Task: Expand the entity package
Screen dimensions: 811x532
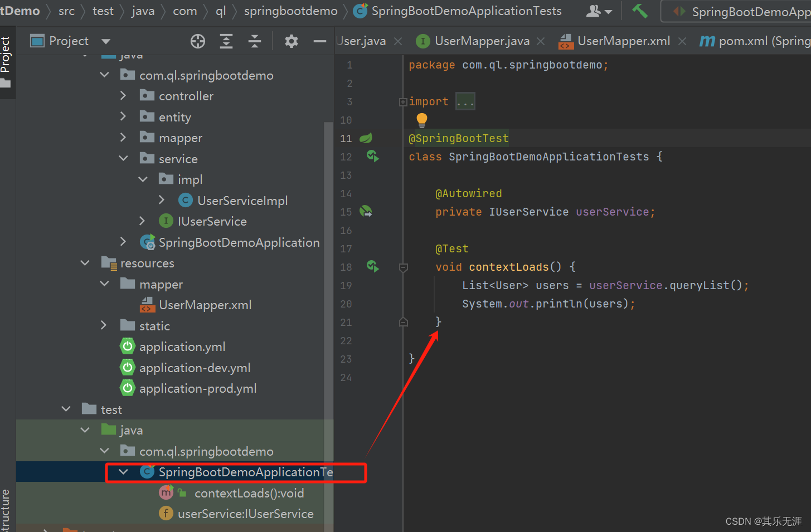Action: 123,116
